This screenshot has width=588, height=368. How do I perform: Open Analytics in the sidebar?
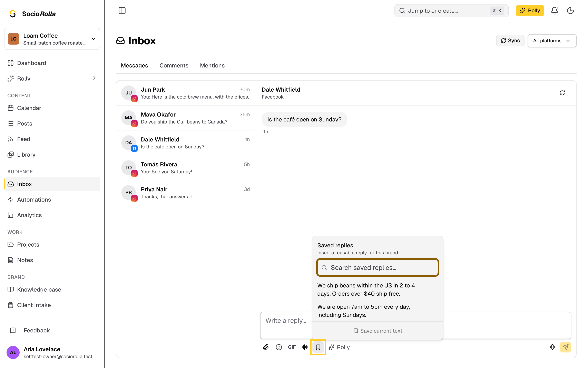pos(52,215)
